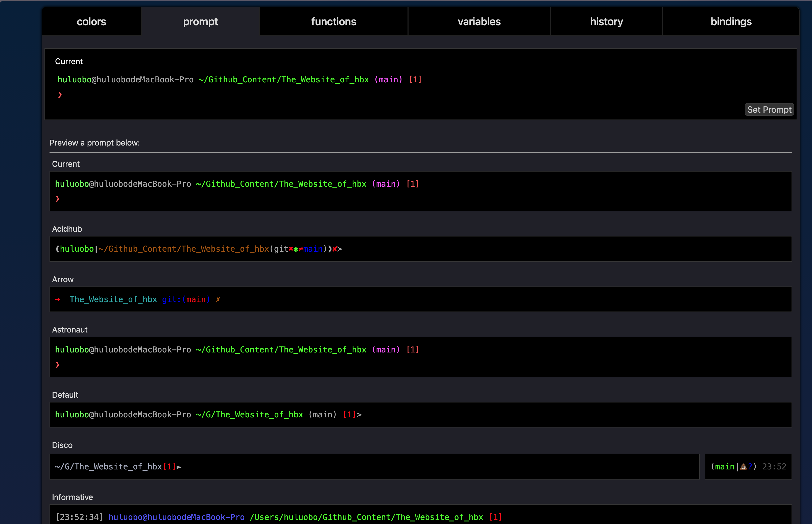Go to the history tab
812x524 pixels.
[606, 21]
